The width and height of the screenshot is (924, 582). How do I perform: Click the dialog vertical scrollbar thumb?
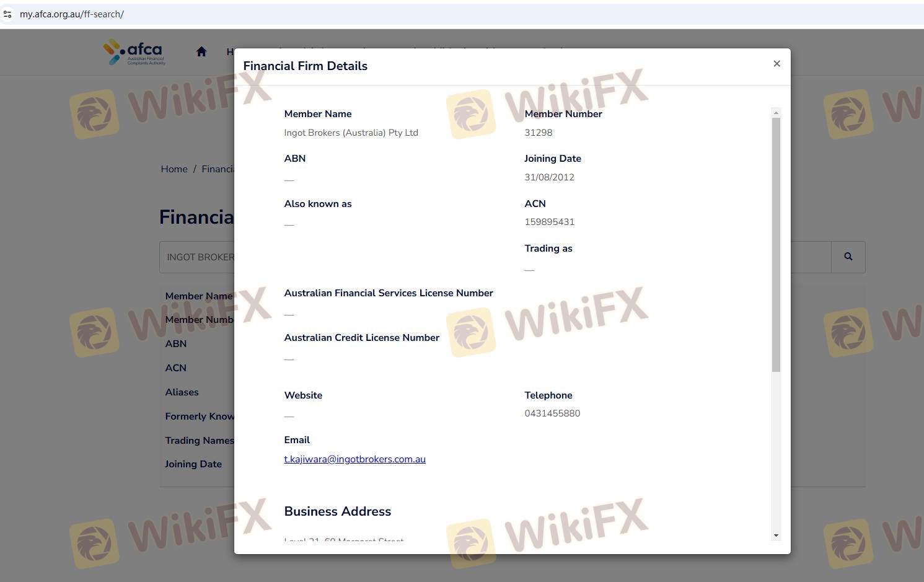(x=776, y=245)
